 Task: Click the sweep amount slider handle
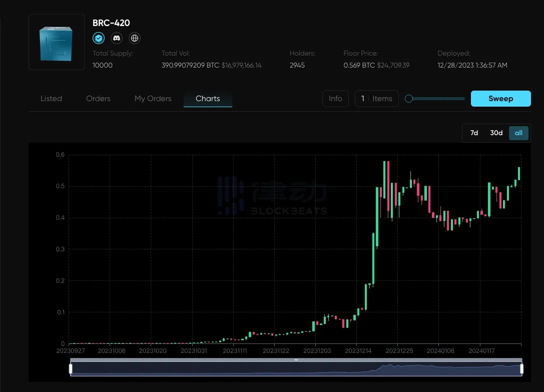pyautogui.click(x=409, y=99)
